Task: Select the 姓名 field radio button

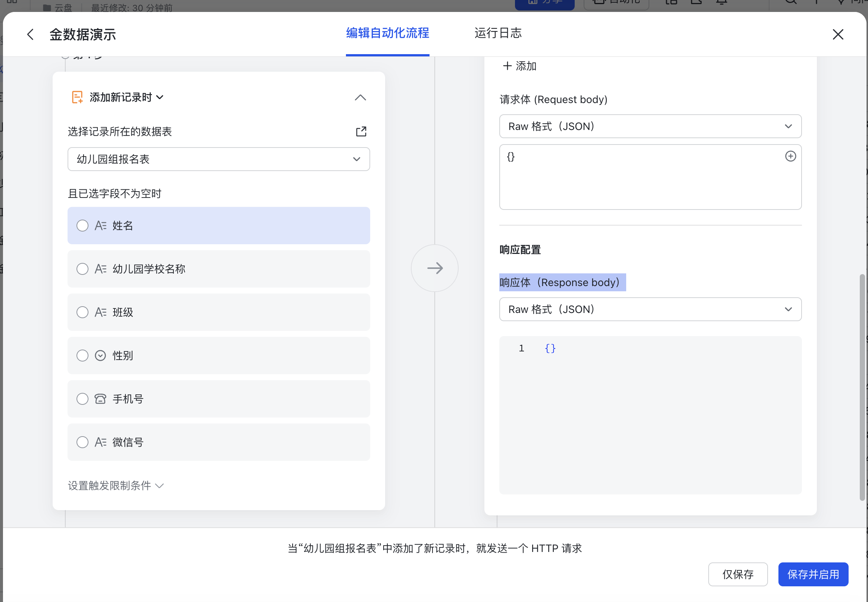Action: [82, 226]
